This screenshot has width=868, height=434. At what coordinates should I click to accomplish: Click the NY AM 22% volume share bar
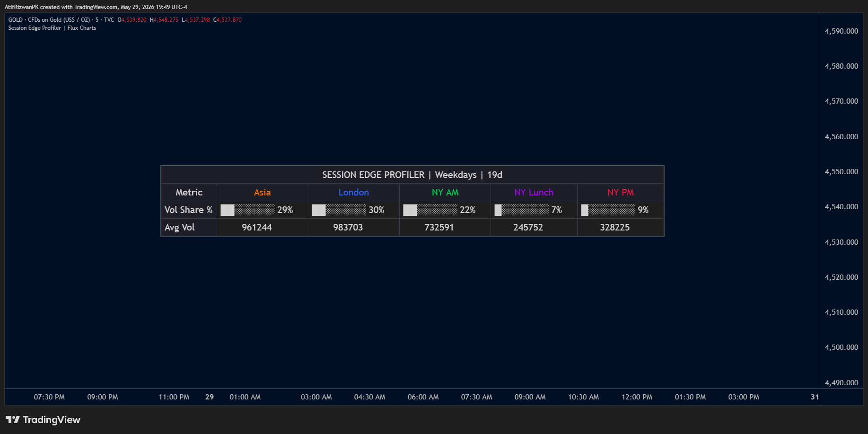click(439, 210)
